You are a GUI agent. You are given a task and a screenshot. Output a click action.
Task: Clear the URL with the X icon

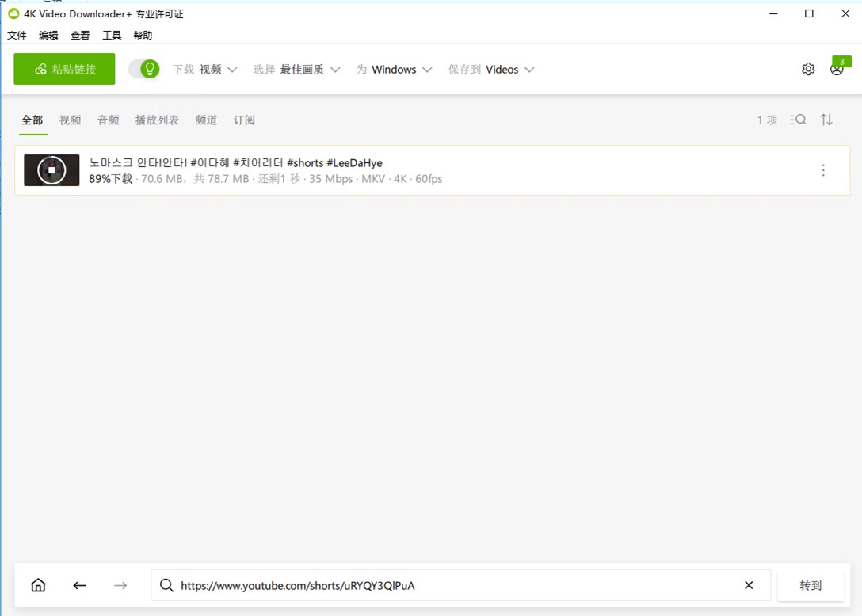coord(749,585)
